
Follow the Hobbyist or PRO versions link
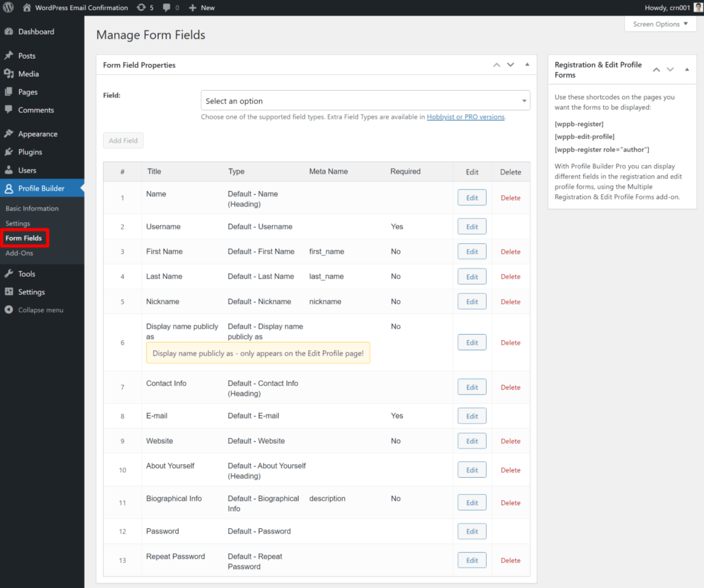pyautogui.click(x=465, y=117)
